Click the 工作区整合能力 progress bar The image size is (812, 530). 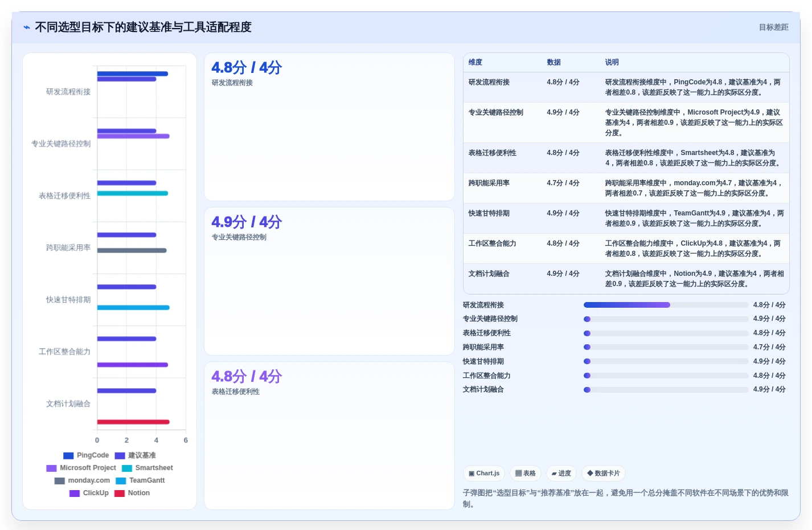click(x=666, y=376)
